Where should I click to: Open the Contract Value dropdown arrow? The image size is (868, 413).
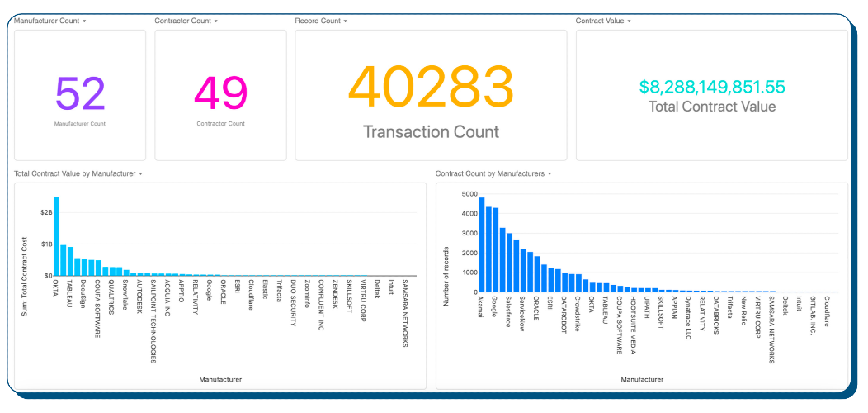coord(629,21)
